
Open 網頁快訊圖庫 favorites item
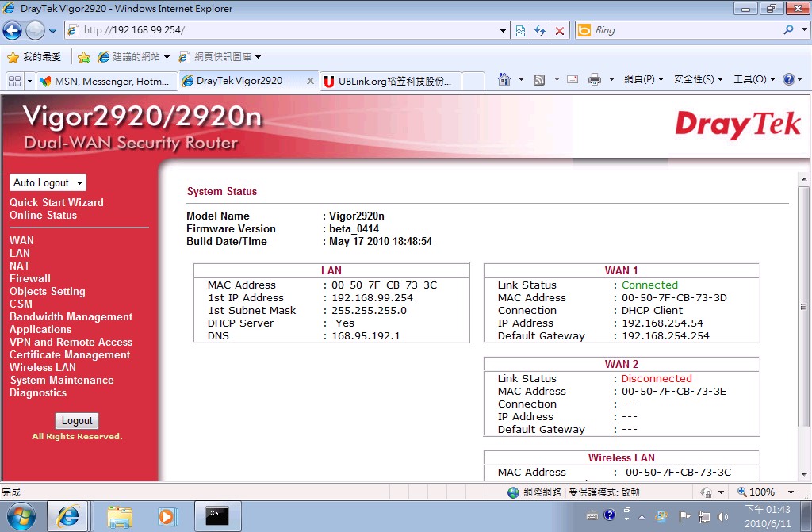click(x=220, y=57)
